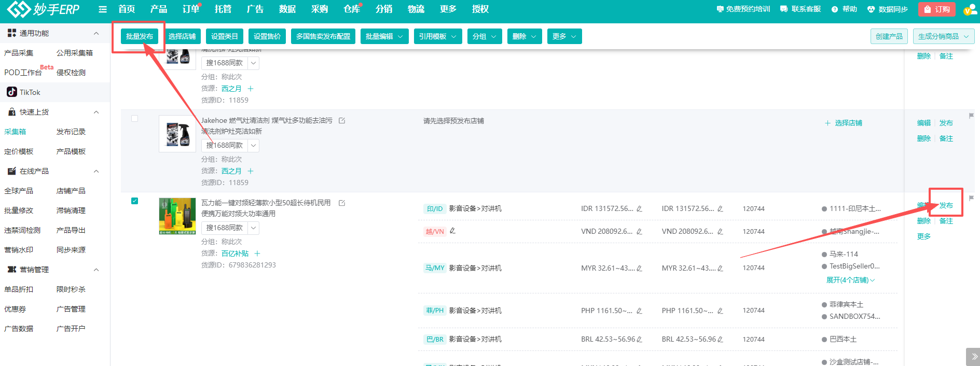Click the walkie-talkie product thumbnail
The width and height of the screenshot is (980, 366).
click(177, 216)
